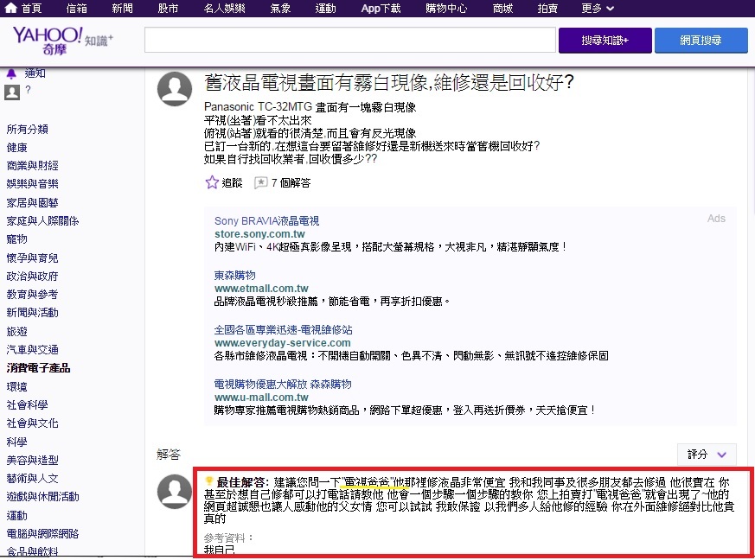Click the 7 個解答 answers count
This screenshot has height=560, width=755.
click(291, 183)
